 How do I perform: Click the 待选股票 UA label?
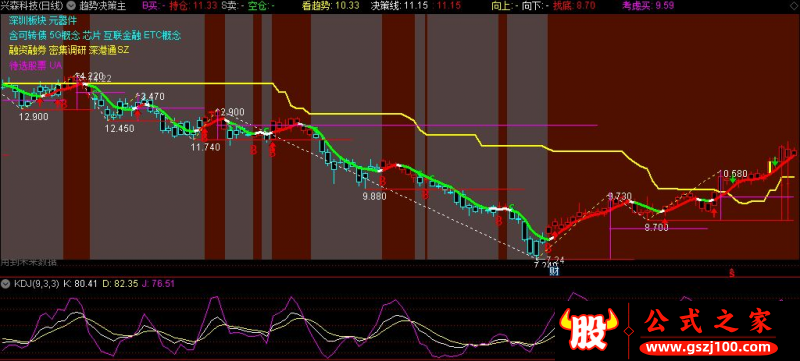pyautogui.click(x=35, y=65)
